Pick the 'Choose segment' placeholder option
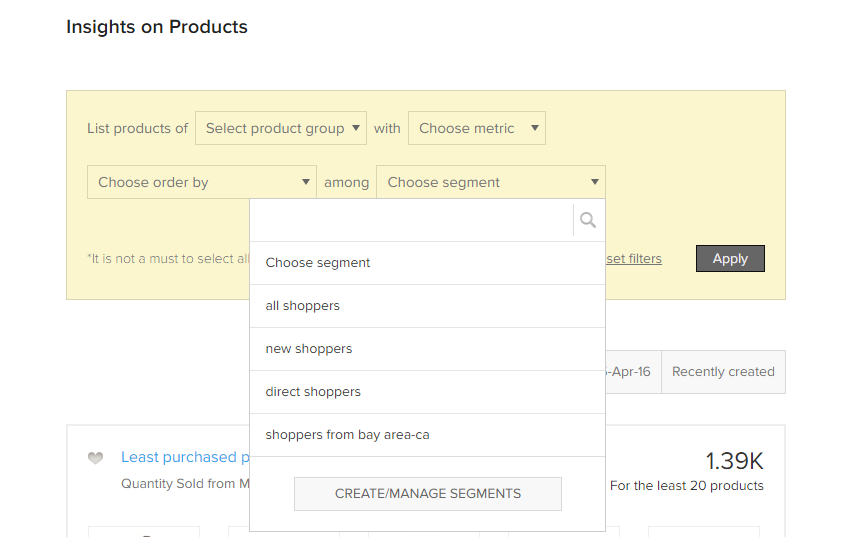Screen dimensions: 847x537 (318, 263)
